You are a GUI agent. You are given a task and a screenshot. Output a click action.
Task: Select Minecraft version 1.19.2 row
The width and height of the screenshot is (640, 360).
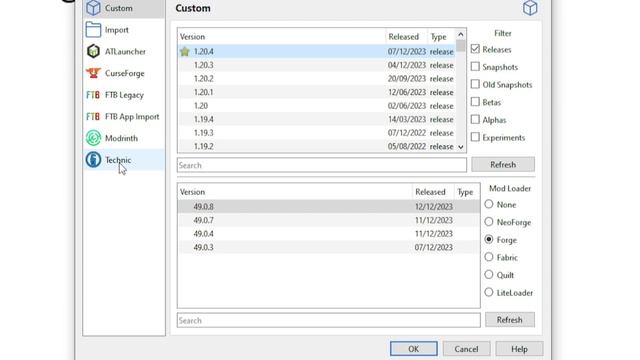click(317, 146)
